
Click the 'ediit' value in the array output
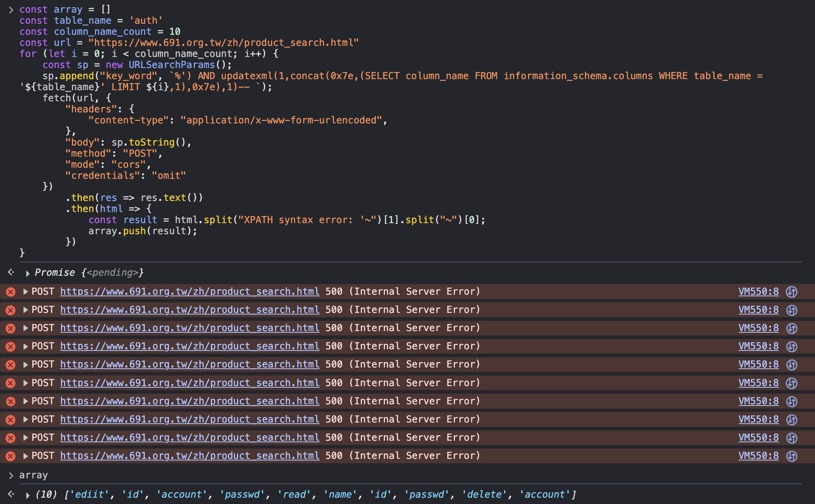pos(89,495)
